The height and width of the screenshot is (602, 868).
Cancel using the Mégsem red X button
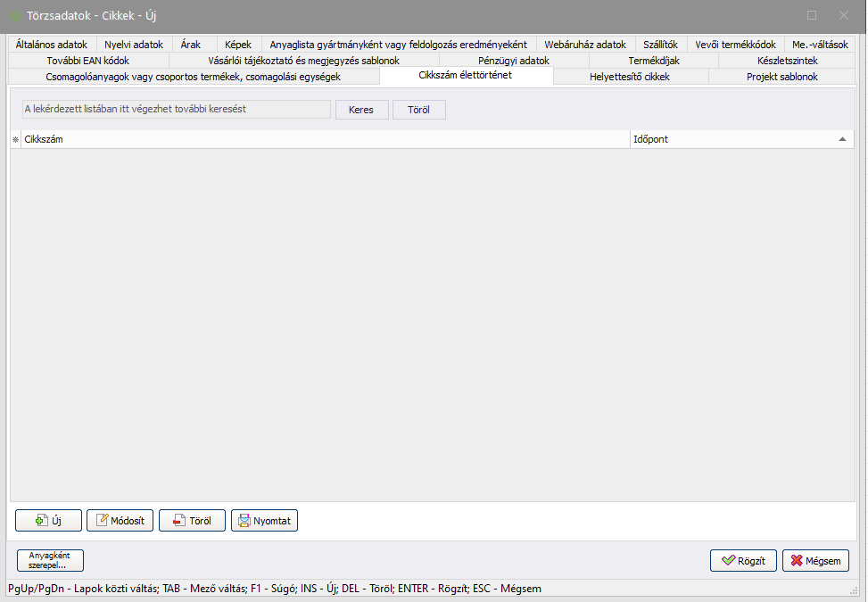point(815,561)
